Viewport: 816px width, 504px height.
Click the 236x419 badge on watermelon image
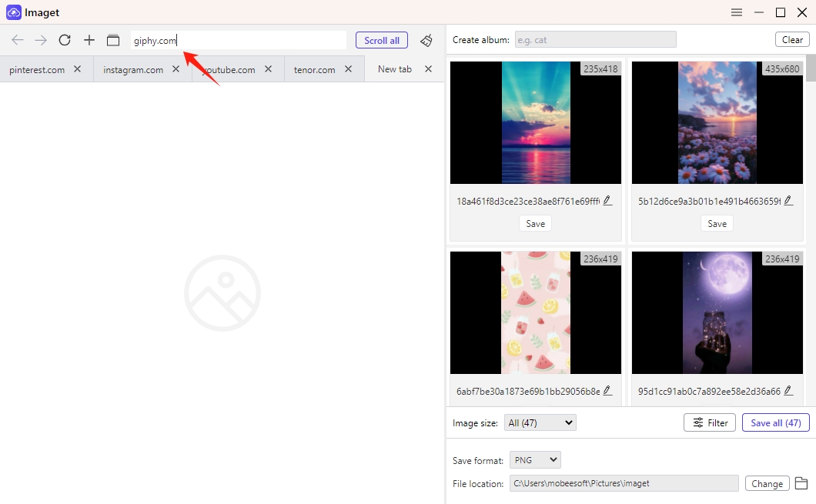point(600,259)
